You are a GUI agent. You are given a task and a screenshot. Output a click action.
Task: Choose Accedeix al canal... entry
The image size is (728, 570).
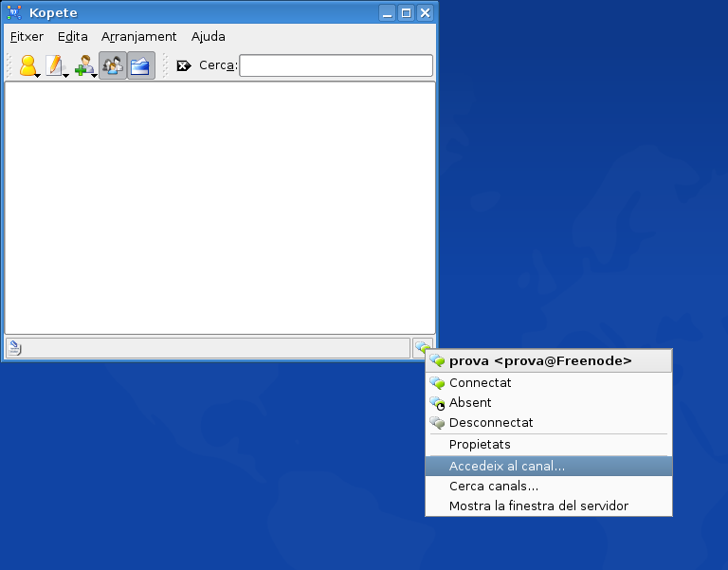point(549,466)
